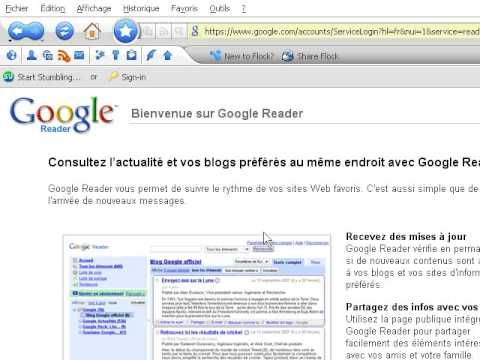The height and width of the screenshot is (360, 480).
Task: Open Accounts and Services icon
Action: pyautogui.click(x=116, y=55)
